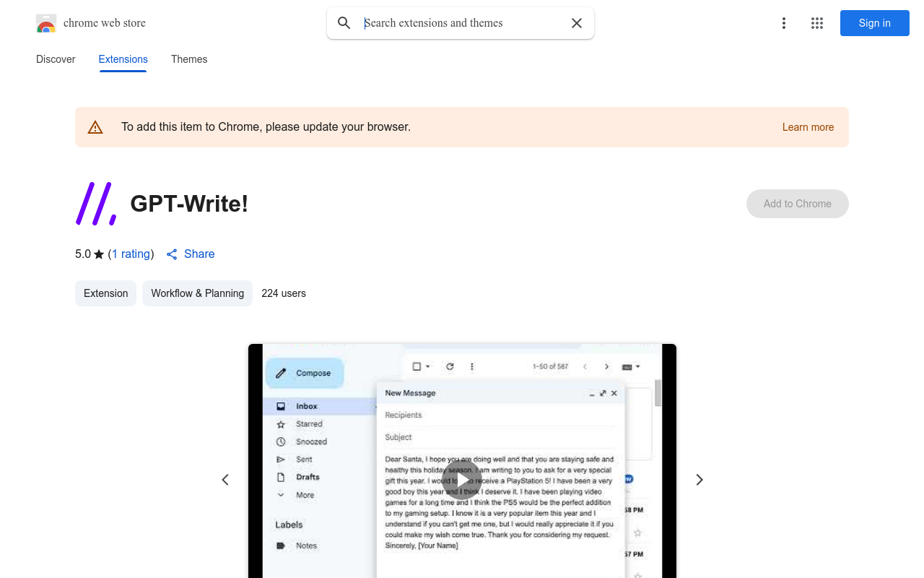Click the 224 users text

(284, 293)
